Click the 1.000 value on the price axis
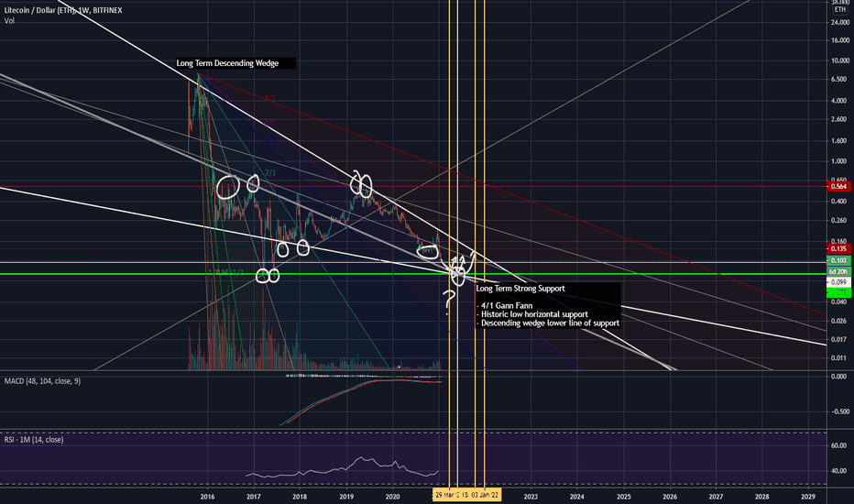The height and width of the screenshot is (504, 854). (x=838, y=161)
